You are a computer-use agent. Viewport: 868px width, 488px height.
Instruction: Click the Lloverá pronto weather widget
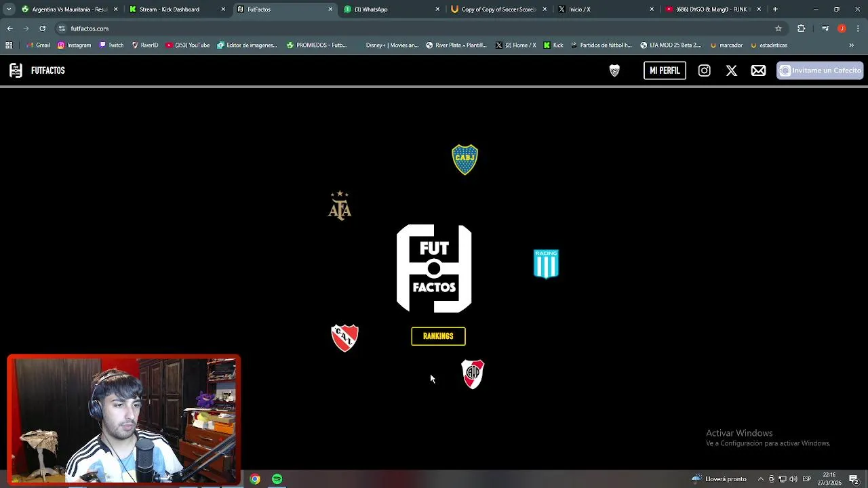(719, 479)
